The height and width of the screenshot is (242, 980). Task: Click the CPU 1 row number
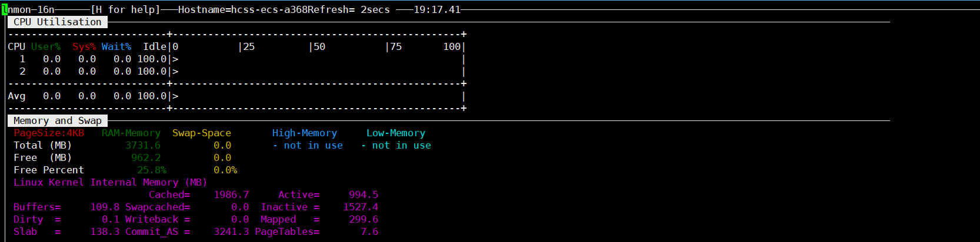pyautogui.click(x=22, y=59)
